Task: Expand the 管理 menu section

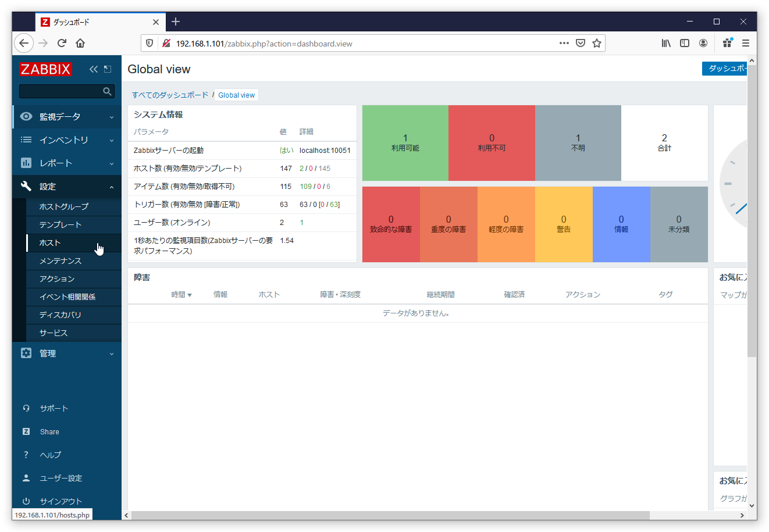Action: pyautogui.click(x=67, y=353)
